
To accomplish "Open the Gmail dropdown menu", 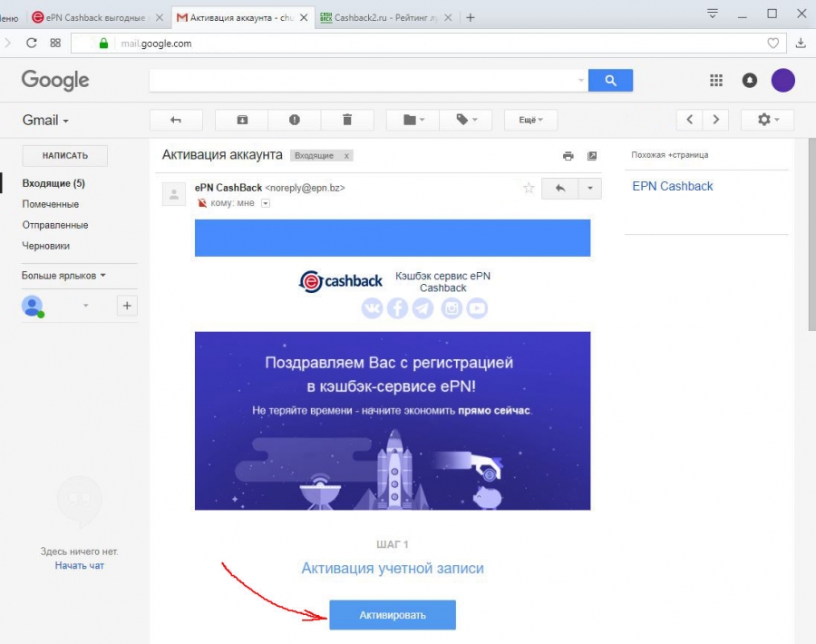I will (x=45, y=121).
